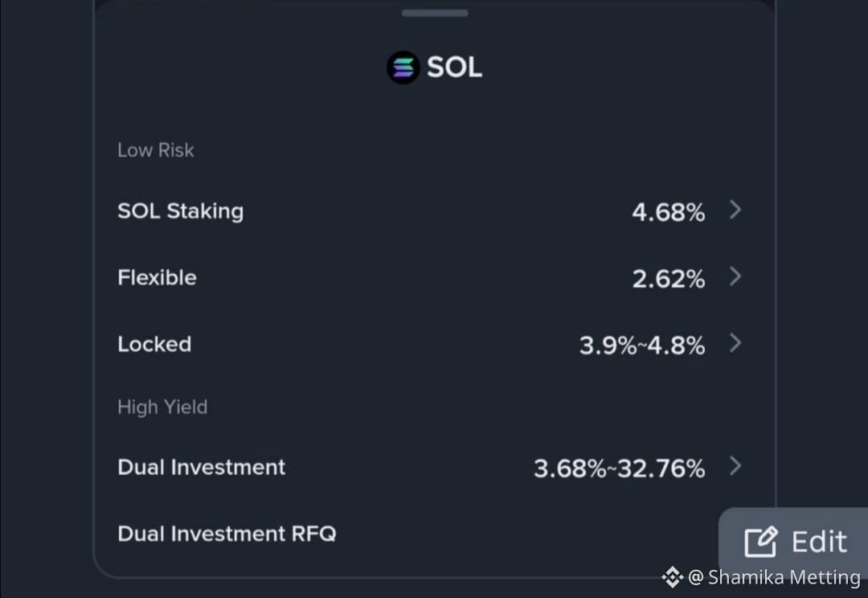Viewport: 868px width, 598px height.
Task: Expand SOL Staking chevron arrow
Action: pyautogui.click(x=735, y=211)
